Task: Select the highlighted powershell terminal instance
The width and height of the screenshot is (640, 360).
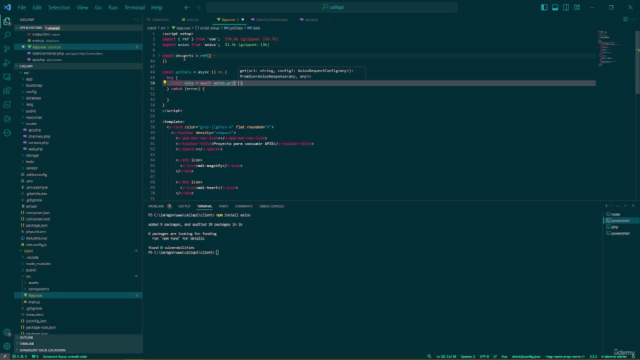Action: (x=620, y=221)
